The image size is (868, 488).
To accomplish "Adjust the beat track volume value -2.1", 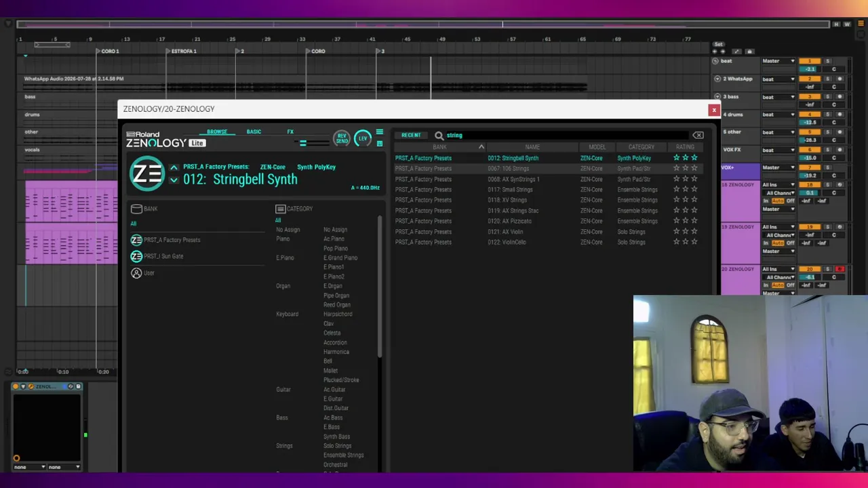I will tap(810, 69).
